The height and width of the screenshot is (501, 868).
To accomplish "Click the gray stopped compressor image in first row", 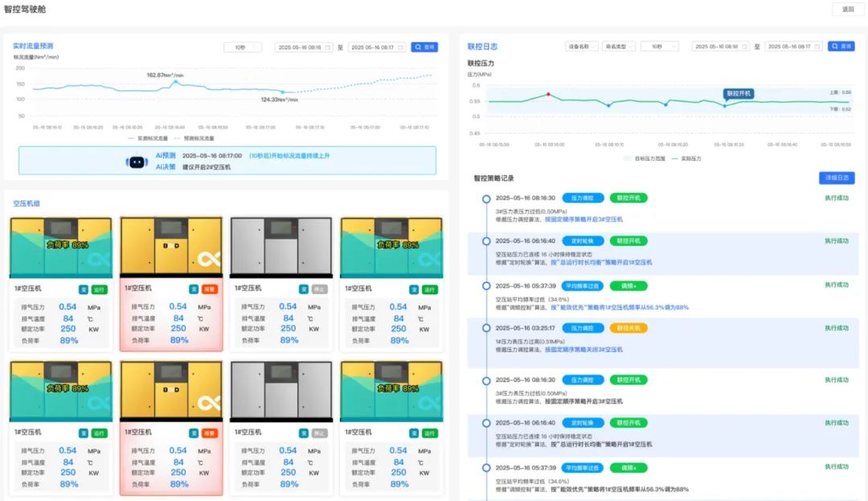I will click(281, 247).
